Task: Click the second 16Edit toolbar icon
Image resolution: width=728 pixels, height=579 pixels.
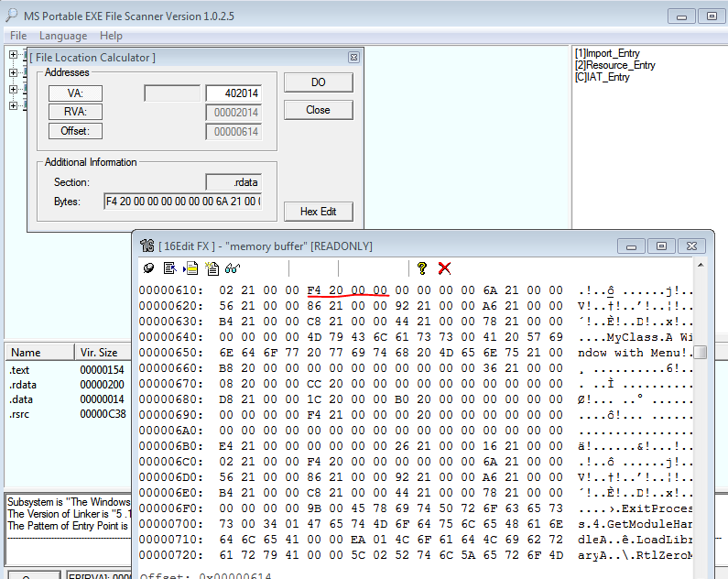Action: point(169,268)
